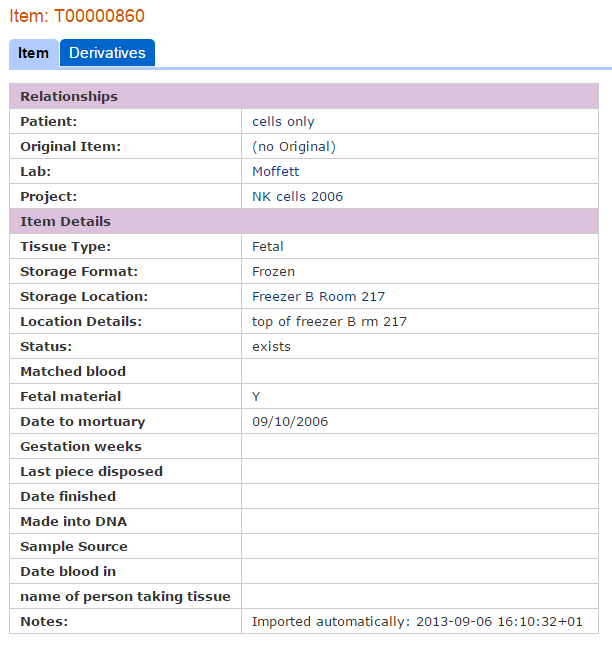Click the Project: label

pyautogui.click(x=49, y=197)
